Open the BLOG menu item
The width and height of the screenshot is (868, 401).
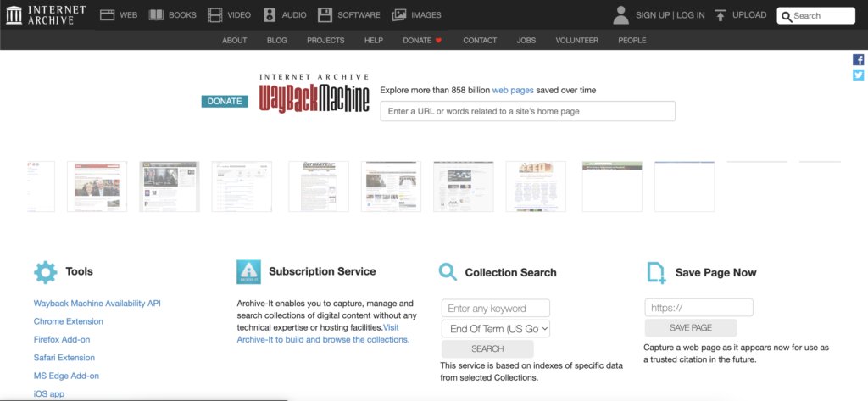coord(277,41)
